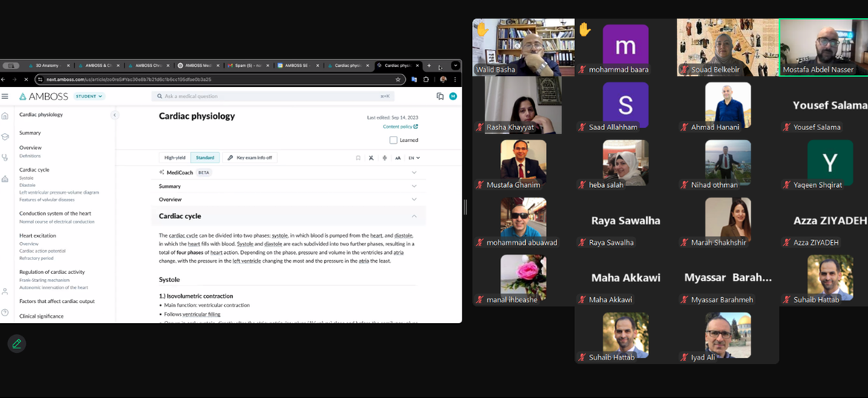The image size is (868, 398).
Task: Click muted mic icon next to Rasha Khayyat
Action: 480,127
